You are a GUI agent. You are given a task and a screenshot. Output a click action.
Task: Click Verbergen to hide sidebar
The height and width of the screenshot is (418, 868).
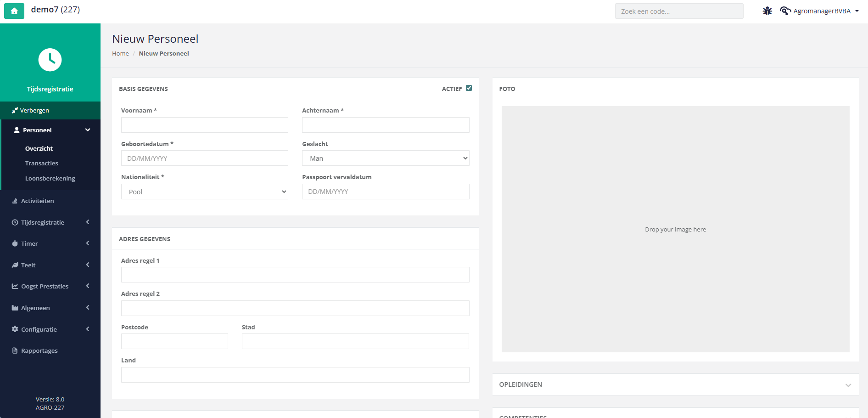[x=34, y=110]
